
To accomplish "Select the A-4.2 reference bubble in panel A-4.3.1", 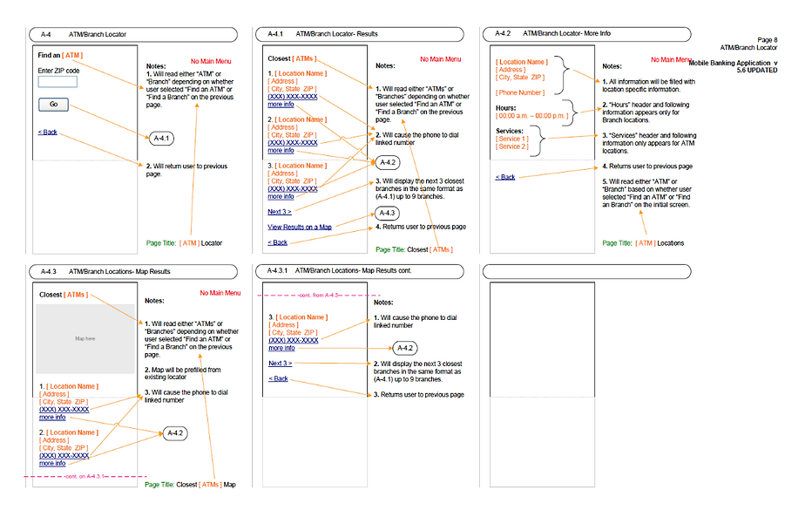I will [x=405, y=348].
